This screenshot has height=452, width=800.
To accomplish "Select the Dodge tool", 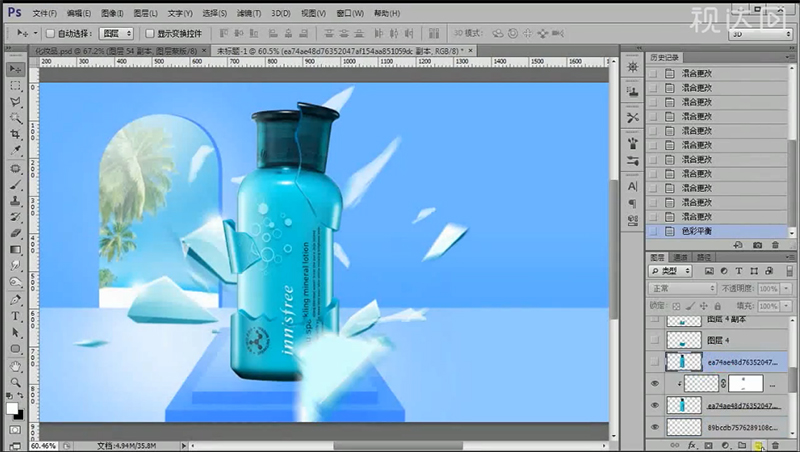I will 15,282.
